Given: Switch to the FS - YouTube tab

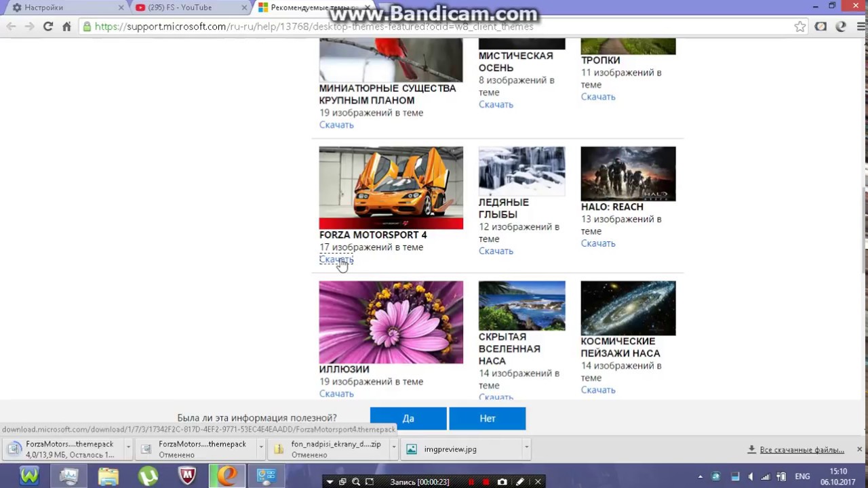Looking at the screenshot, I should 190,7.
